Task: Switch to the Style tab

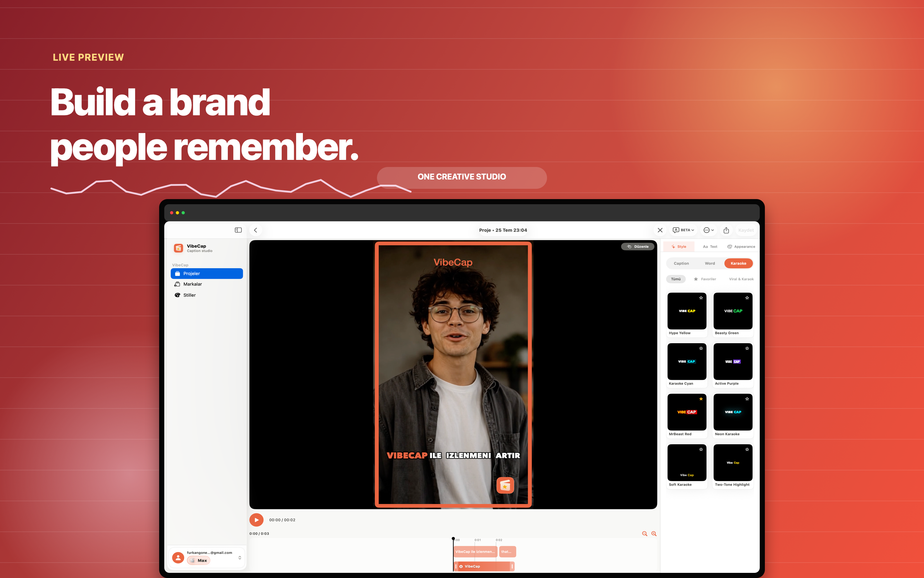Action: click(x=679, y=247)
